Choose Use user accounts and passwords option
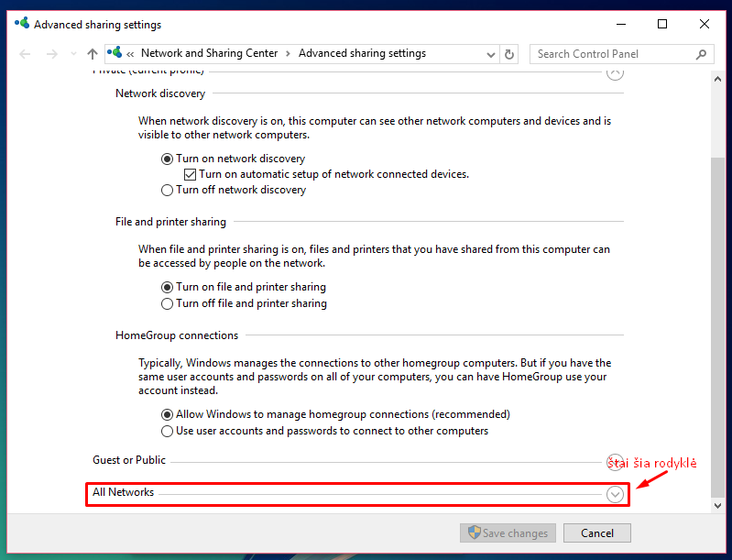The image size is (732, 560). [x=324, y=431]
